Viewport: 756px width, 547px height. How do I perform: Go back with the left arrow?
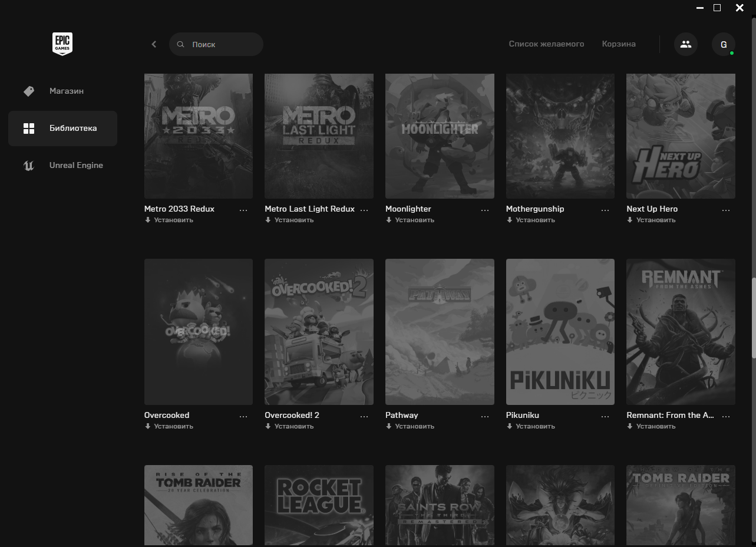(x=154, y=44)
